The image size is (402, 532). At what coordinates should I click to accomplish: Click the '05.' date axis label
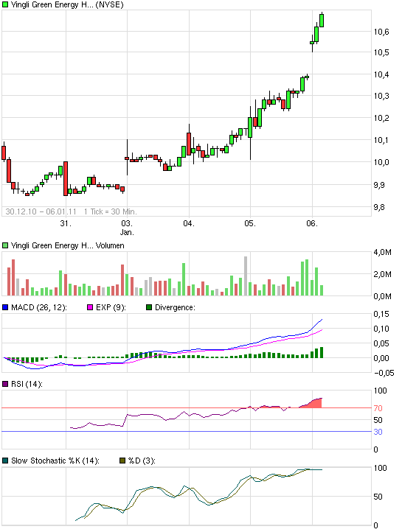(x=250, y=223)
